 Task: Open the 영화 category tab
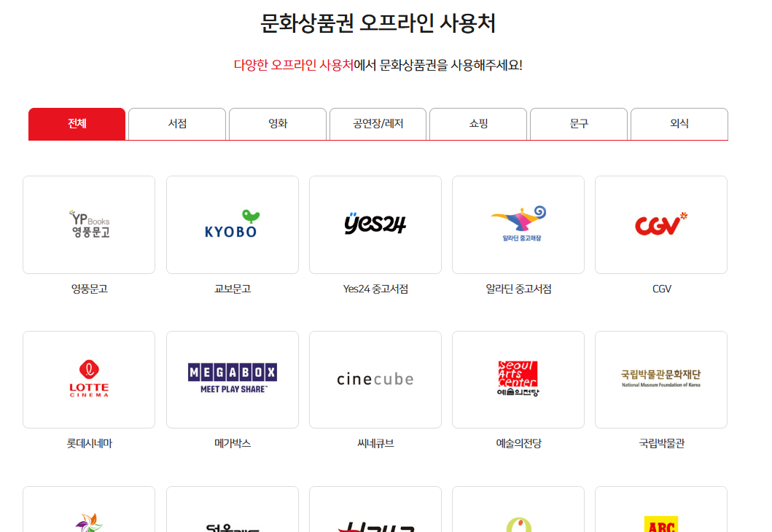[x=278, y=124]
